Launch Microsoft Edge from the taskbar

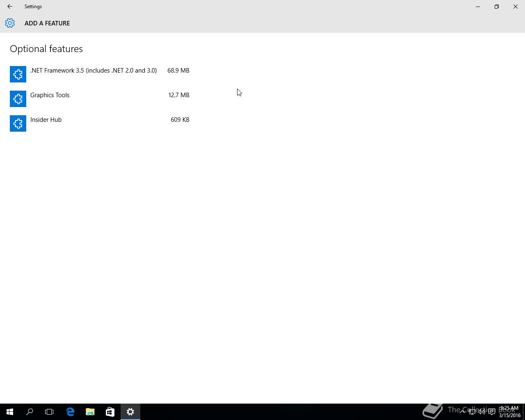70,412
